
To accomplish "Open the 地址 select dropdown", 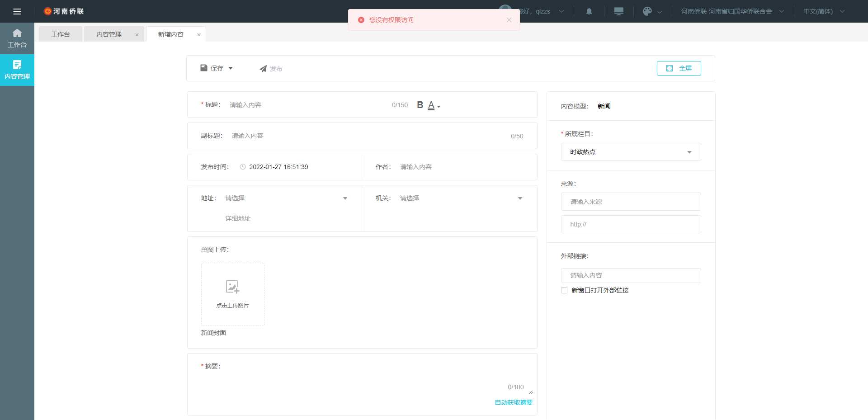I will click(x=287, y=198).
